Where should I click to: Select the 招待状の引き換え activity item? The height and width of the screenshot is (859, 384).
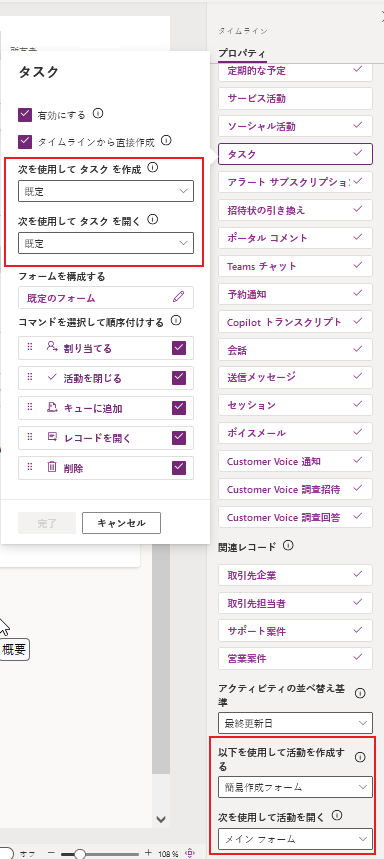click(x=295, y=210)
